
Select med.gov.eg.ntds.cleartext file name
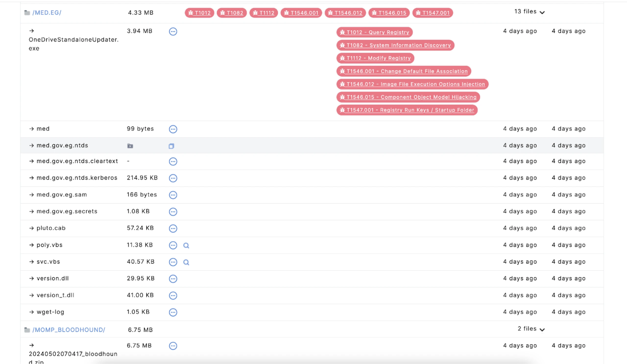coord(77,161)
